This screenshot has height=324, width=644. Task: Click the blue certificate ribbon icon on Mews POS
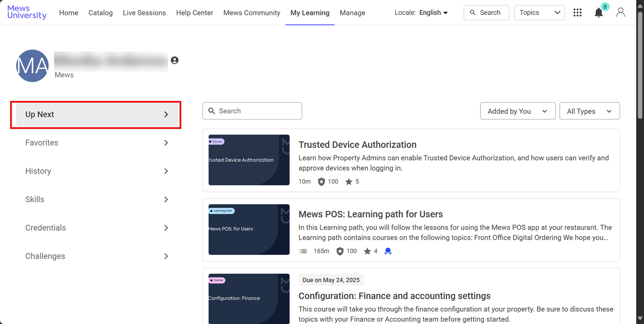click(387, 251)
